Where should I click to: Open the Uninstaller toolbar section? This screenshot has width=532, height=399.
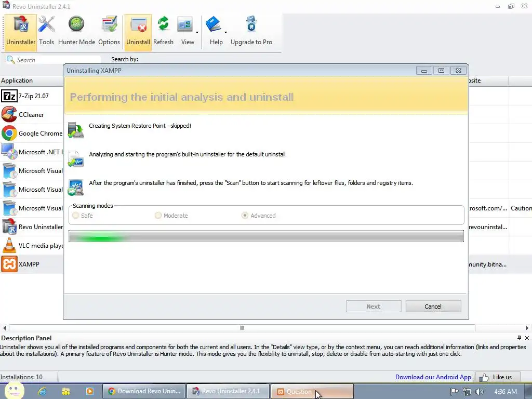pos(21,32)
